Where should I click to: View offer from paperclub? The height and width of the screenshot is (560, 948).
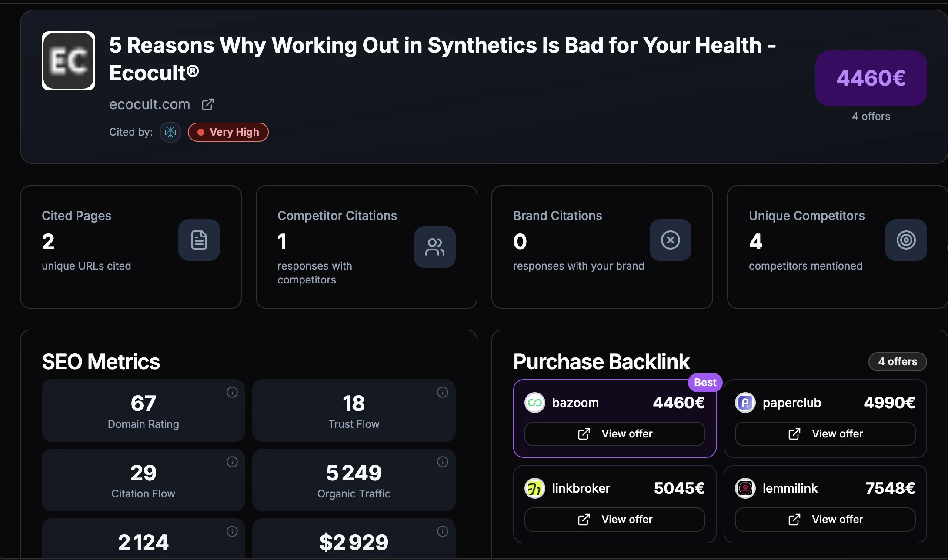pos(824,433)
